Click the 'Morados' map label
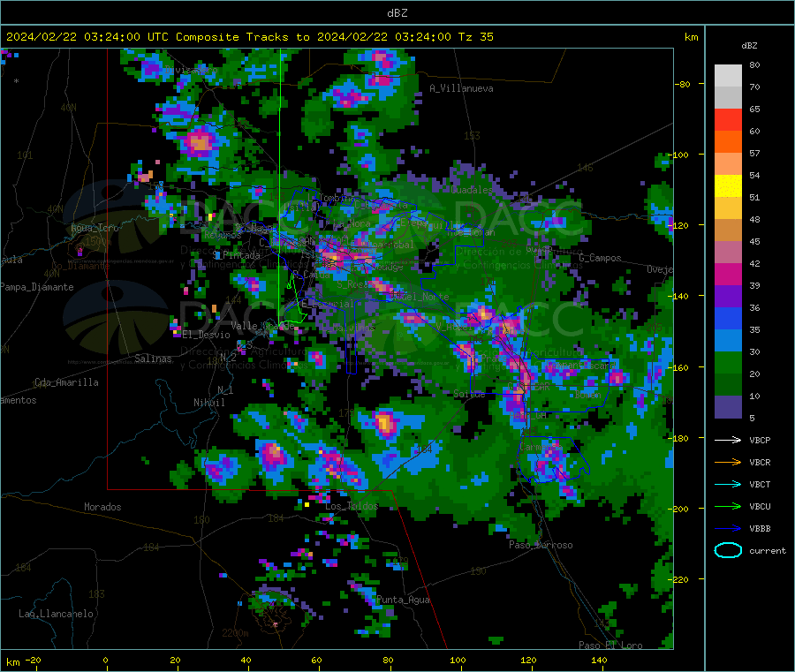 pyautogui.click(x=103, y=507)
